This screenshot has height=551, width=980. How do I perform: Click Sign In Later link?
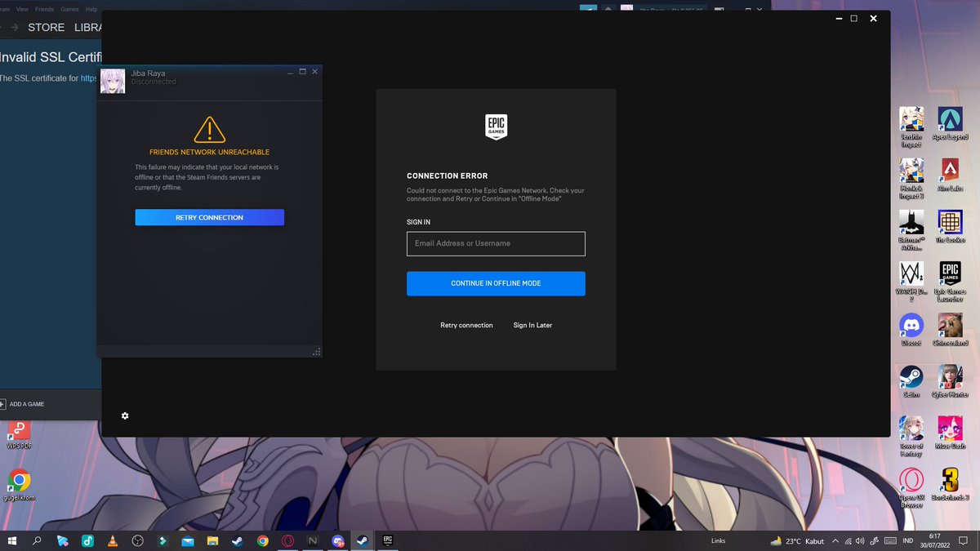pyautogui.click(x=532, y=325)
